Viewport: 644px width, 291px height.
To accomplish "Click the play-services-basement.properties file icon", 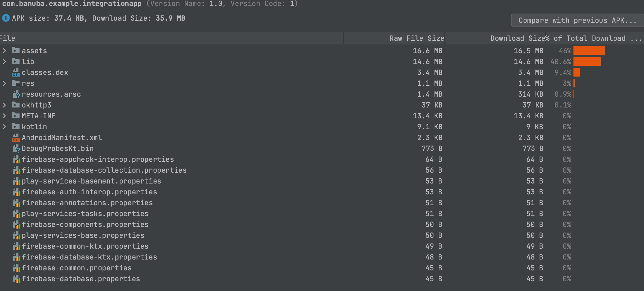I will [16, 181].
